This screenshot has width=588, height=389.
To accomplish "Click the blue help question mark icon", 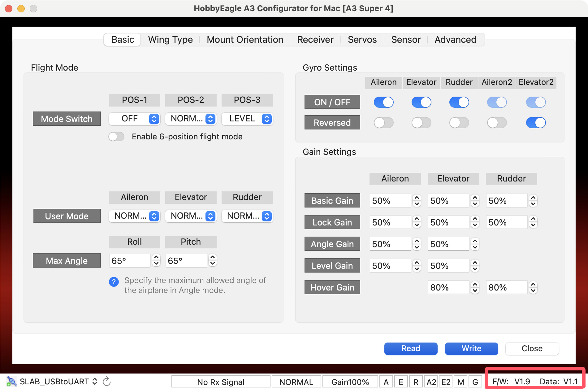I will tap(114, 282).
